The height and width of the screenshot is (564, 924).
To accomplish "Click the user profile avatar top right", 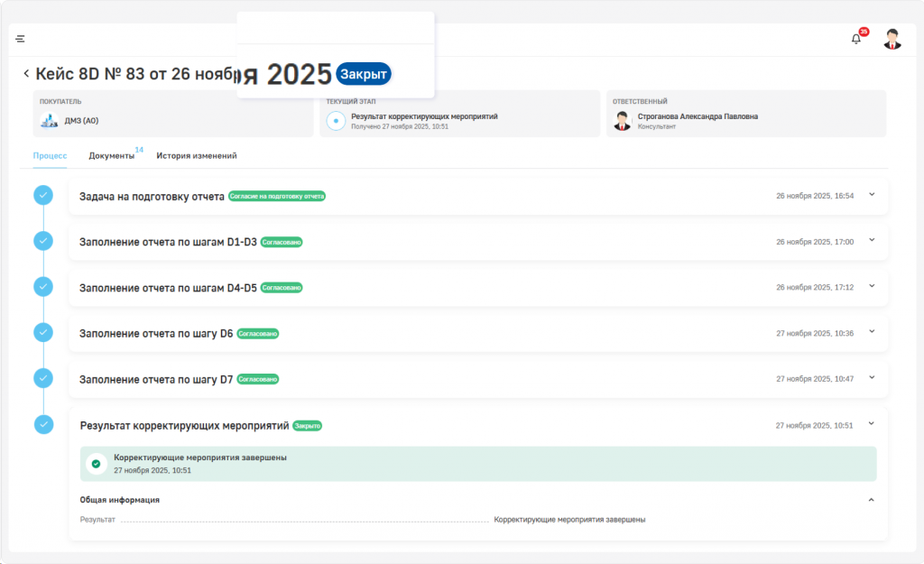I will (x=892, y=39).
